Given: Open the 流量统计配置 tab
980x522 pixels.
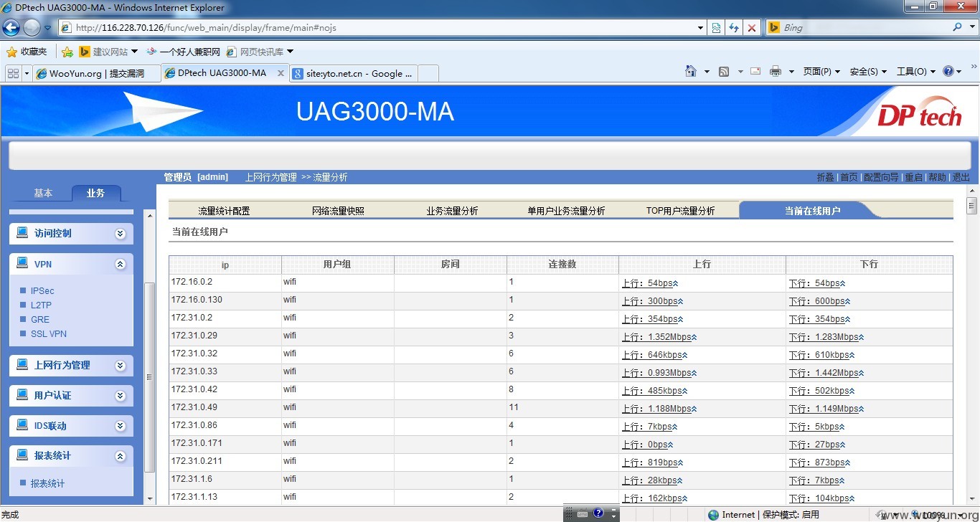Looking at the screenshot, I should (x=224, y=211).
